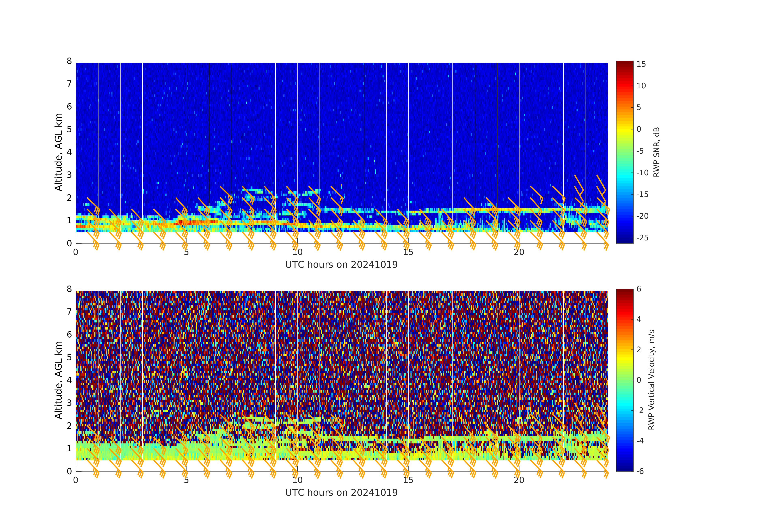This screenshot has width=775, height=532.
Task: Click the top plot's x-axis label text
Action: (341, 264)
